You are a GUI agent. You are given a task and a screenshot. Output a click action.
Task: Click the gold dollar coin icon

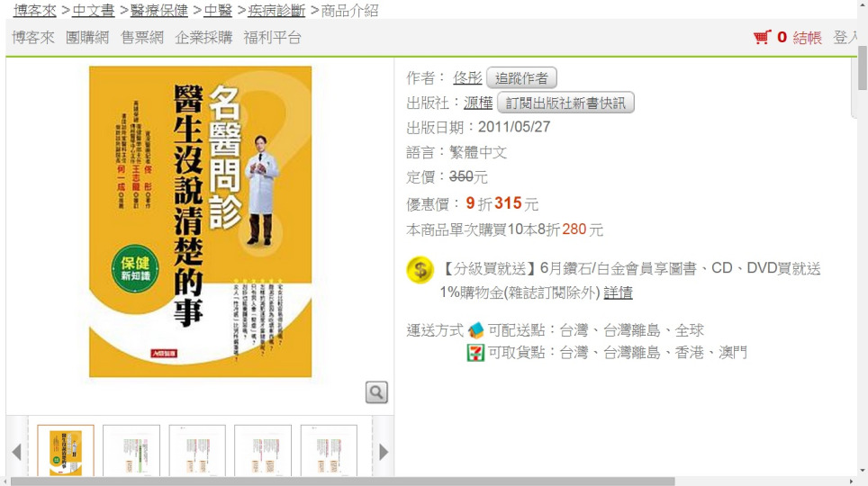[x=420, y=271]
